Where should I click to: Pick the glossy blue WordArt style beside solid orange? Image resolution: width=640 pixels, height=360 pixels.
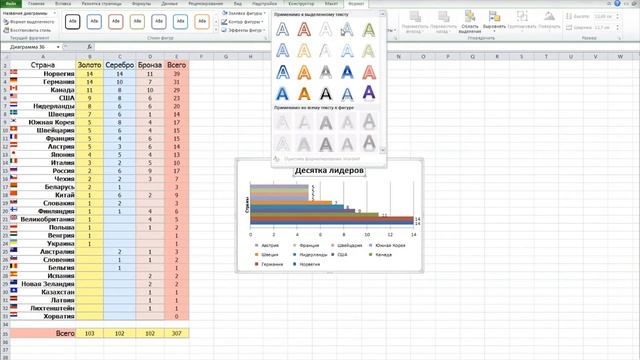[x=282, y=93]
